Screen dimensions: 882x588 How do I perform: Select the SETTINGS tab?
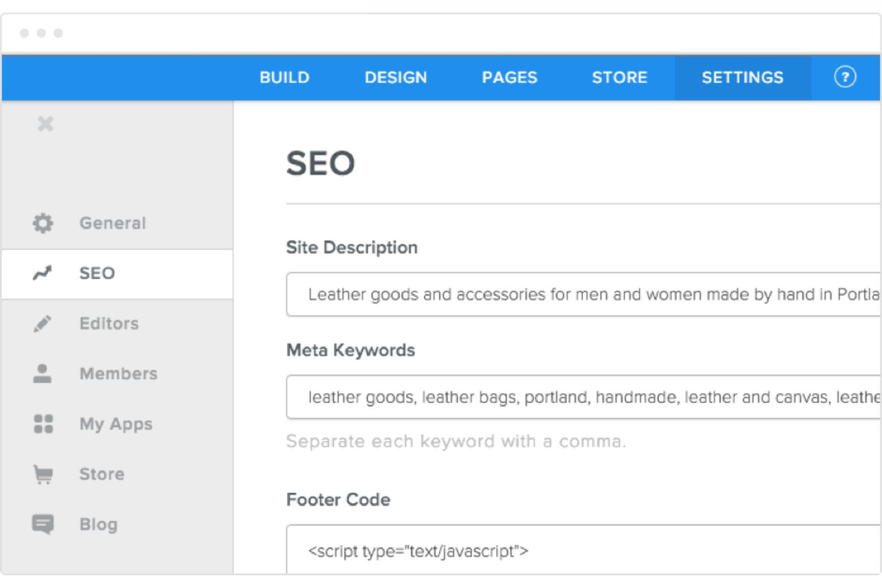pos(743,77)
